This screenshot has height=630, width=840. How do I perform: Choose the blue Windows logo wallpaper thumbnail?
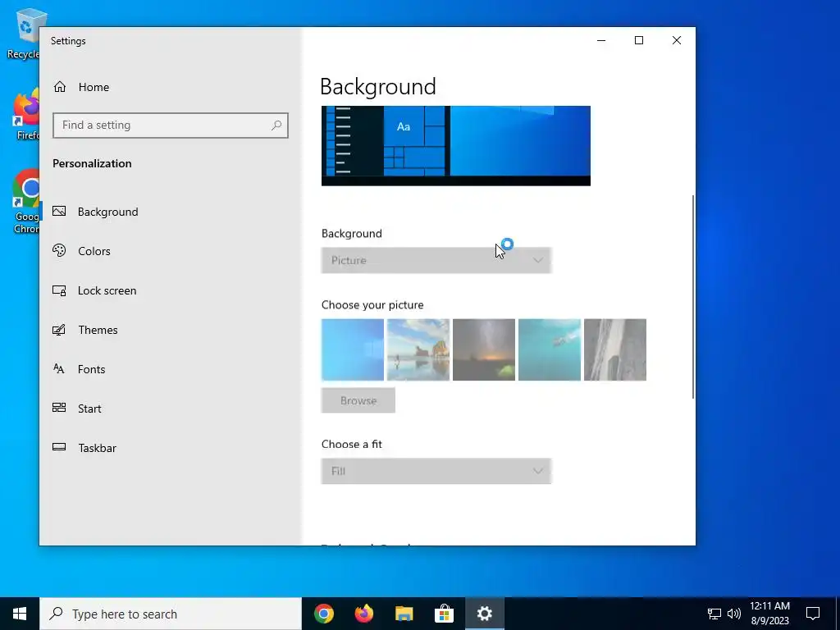click(x=353, y=349)
